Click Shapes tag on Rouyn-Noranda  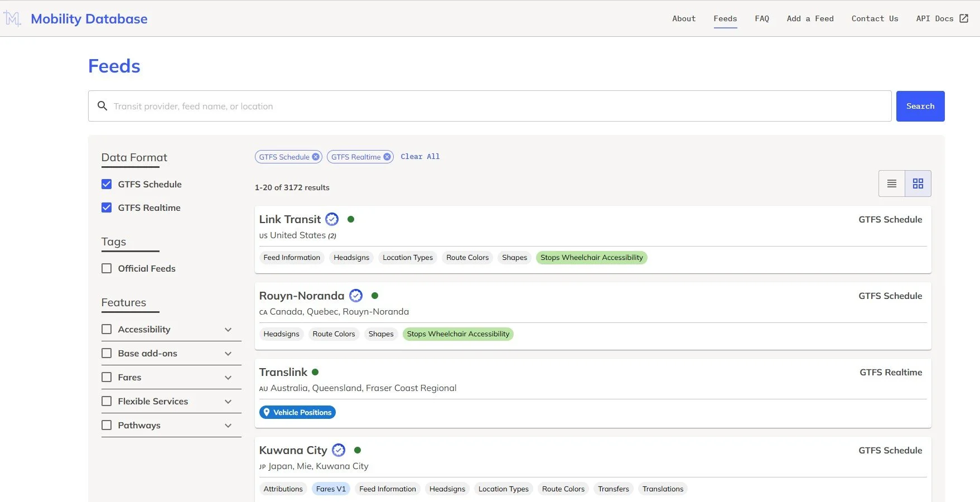pos(381,334)
